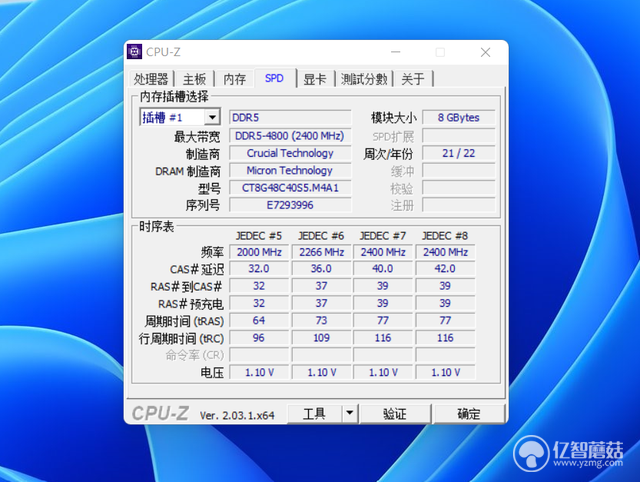Click the JEDEC #5 column header

[x=259, y=236]
